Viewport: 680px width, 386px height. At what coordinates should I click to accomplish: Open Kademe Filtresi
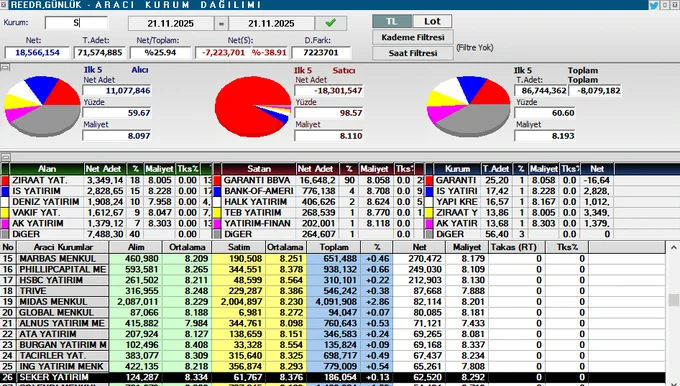413,37
